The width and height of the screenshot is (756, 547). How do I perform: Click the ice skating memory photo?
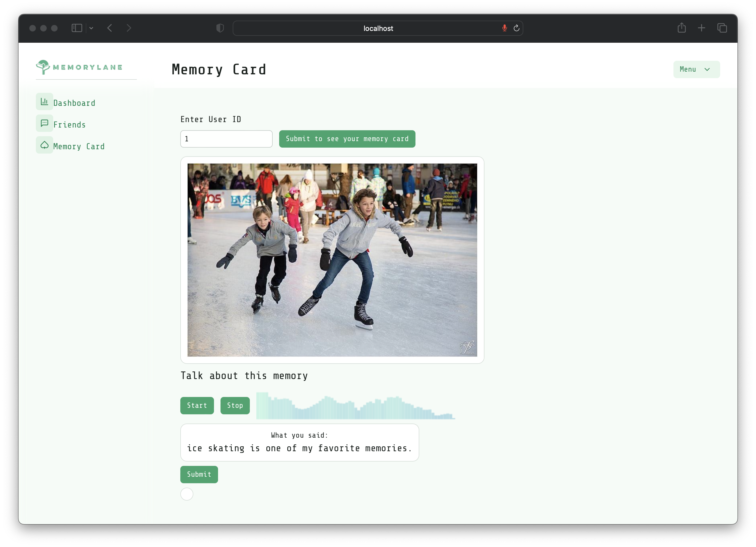point(332,260)
